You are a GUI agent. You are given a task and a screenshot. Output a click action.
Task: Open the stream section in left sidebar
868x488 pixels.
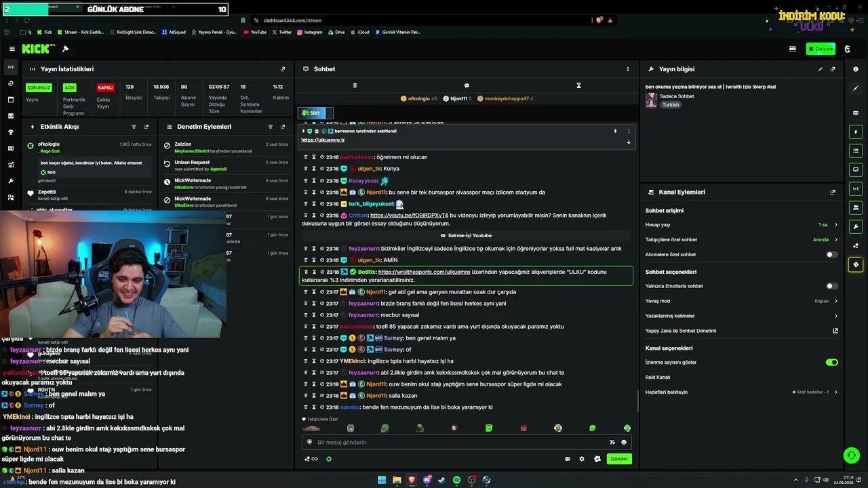click(11, 67)
